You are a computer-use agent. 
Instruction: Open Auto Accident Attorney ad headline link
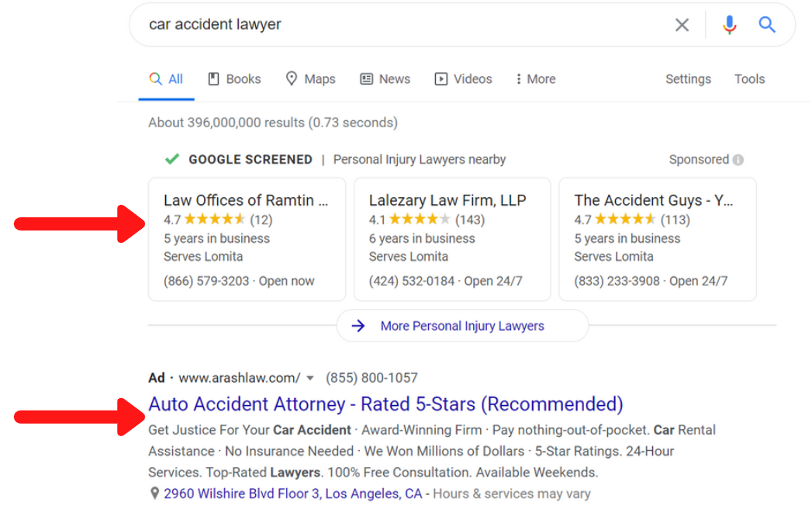[385, 404]
